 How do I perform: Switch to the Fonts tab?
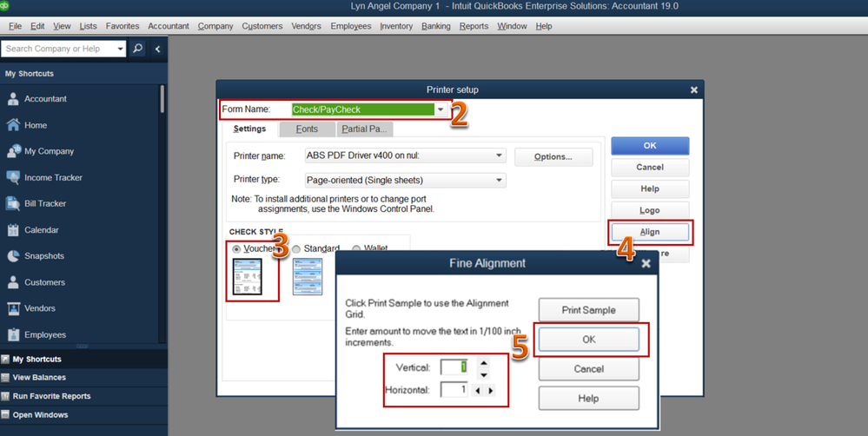(x=308, y=129)
